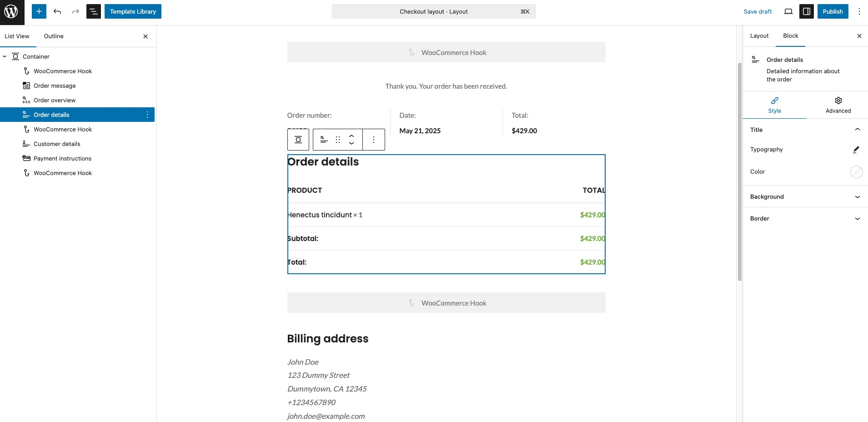Toggle the document overview list icon

coord(94,12)
